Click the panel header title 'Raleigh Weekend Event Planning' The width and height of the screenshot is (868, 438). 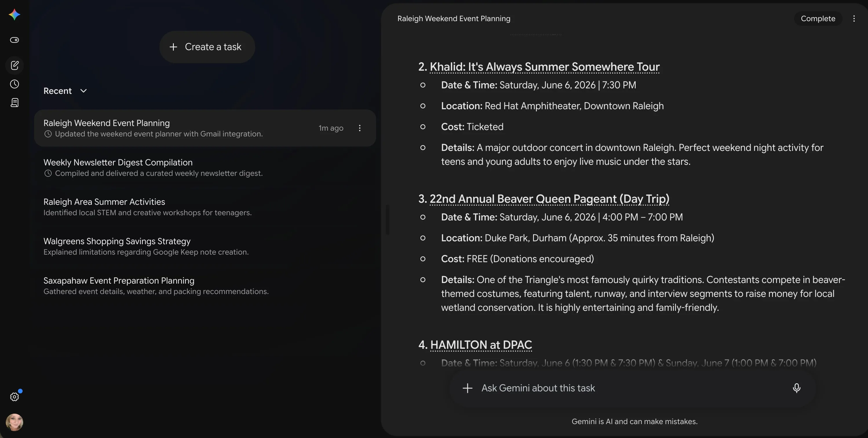coord(453,19)
